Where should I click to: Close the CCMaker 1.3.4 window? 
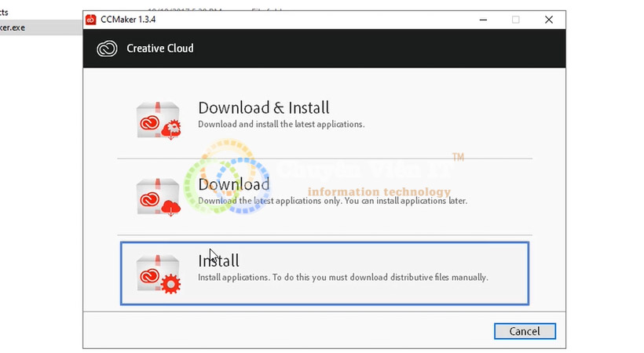[549, 20]
